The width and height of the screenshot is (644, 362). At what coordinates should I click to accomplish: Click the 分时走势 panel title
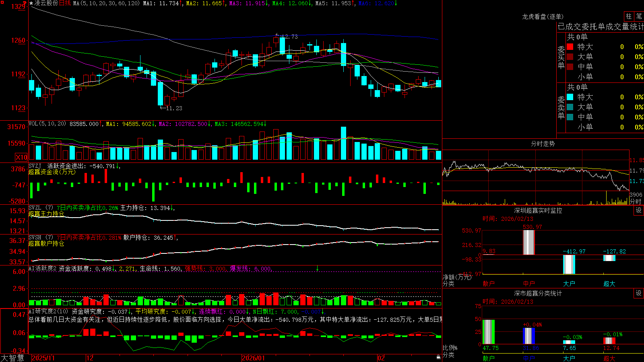(543, 144)
